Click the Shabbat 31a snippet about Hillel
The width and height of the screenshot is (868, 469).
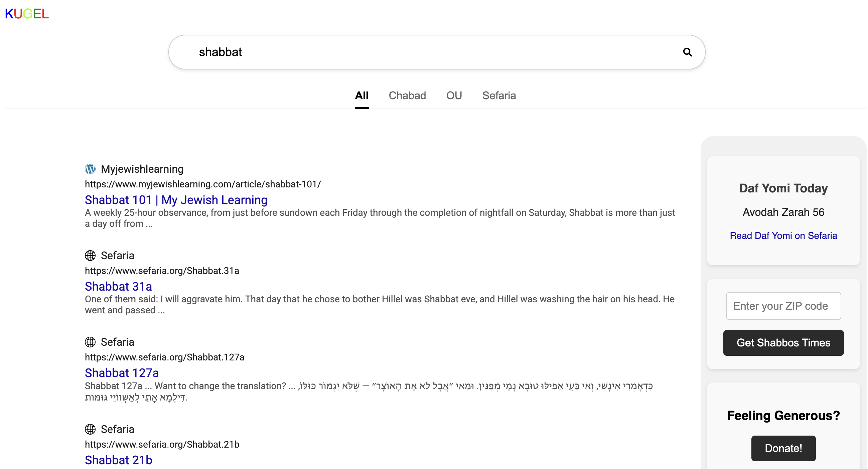[x=380, y=305]
